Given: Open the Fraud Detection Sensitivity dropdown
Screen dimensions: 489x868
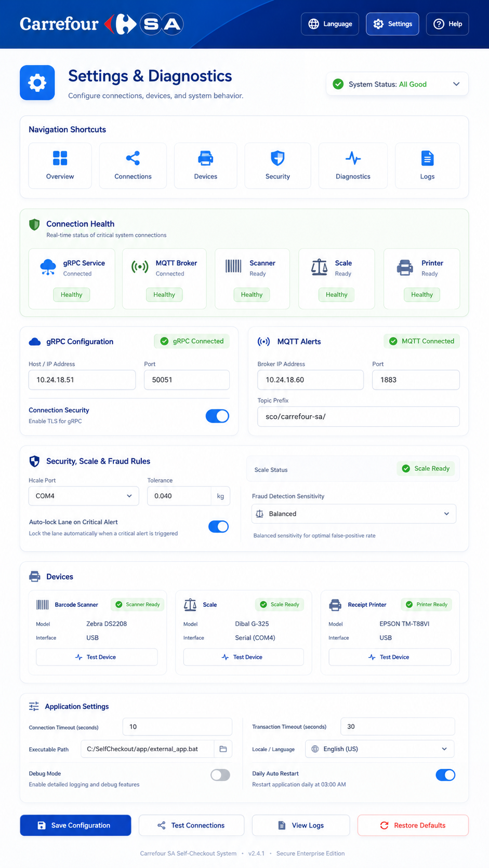Looking at the screenshot, I should (354, 514).
